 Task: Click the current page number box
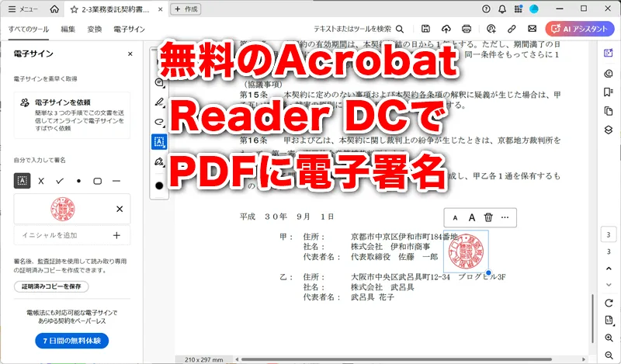pyautogui.click(x=609, y=235)
